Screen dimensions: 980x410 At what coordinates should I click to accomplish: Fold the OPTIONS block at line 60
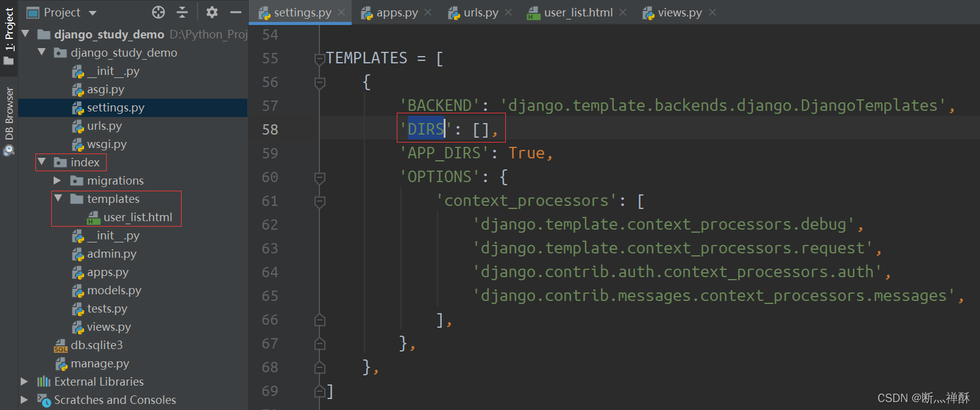pos(319,177)
